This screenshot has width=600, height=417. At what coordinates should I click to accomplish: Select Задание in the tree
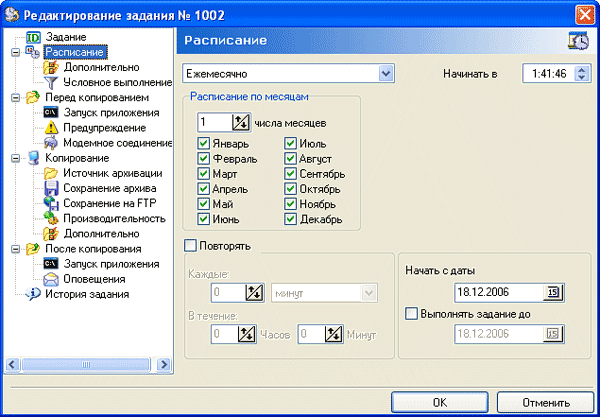[x=66, y=37]
